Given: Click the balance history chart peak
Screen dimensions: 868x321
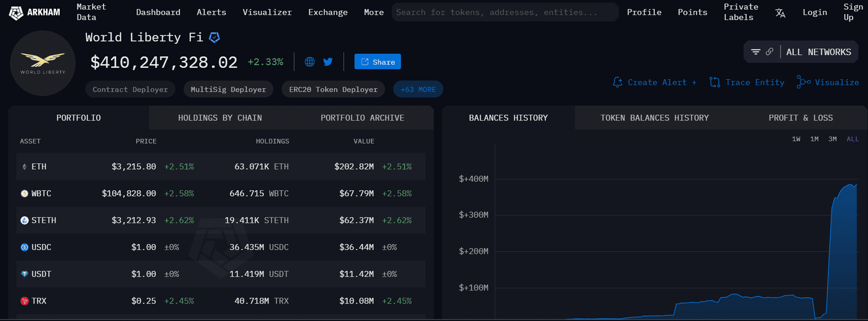Looking at the screenshot, I should click(x=856, y=185).
